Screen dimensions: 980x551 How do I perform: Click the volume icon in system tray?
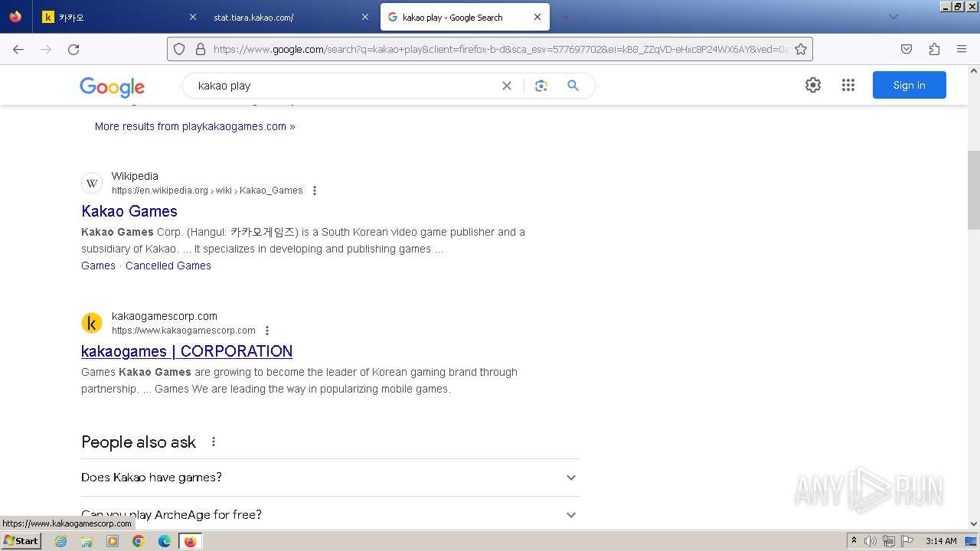pos(871,541)
